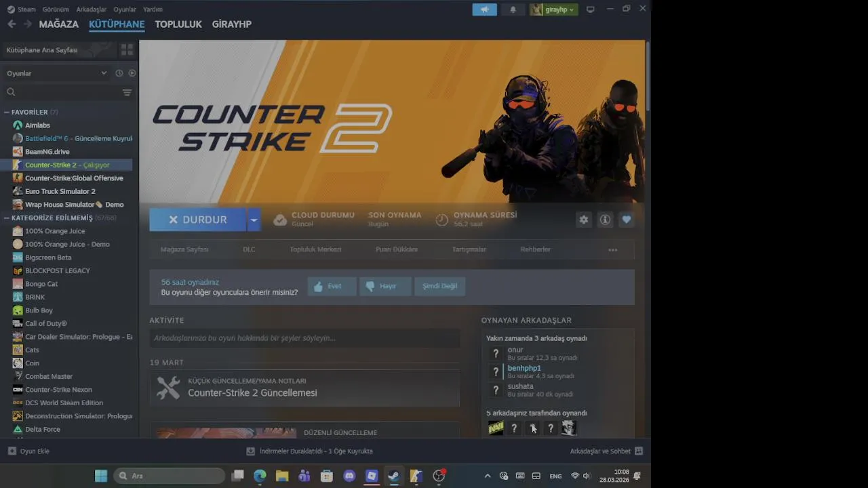Open the Oyunlar menu in menu bar
Viewport: 868px width, 488px height.
[x=125, y=9]
